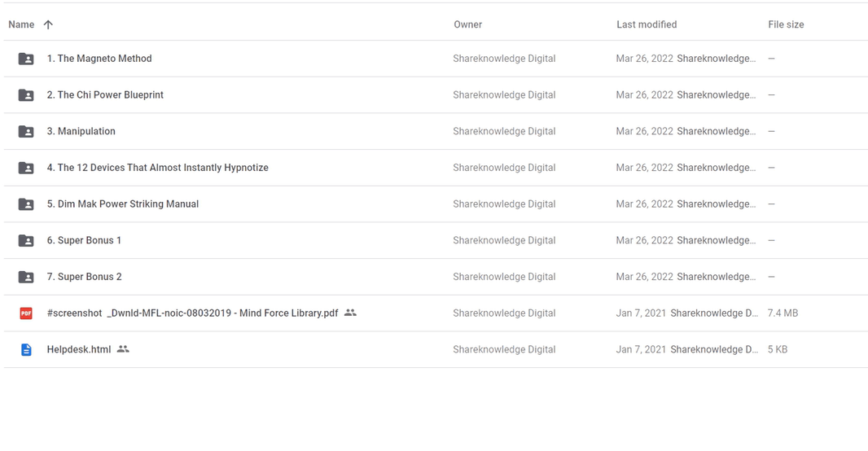
Task: Click folder icon for Dim Mak Power Striking Manual
Action: 26,204
